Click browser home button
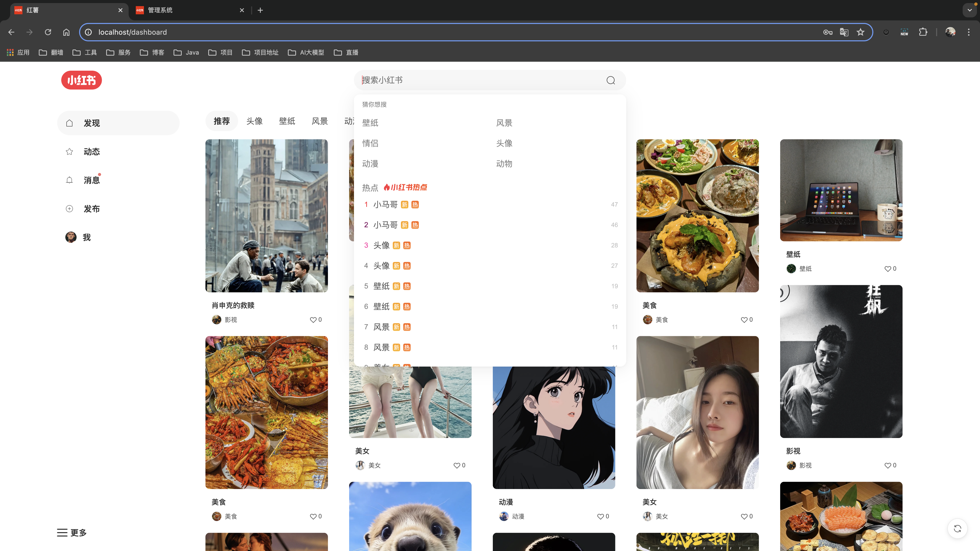 (66, 32)
